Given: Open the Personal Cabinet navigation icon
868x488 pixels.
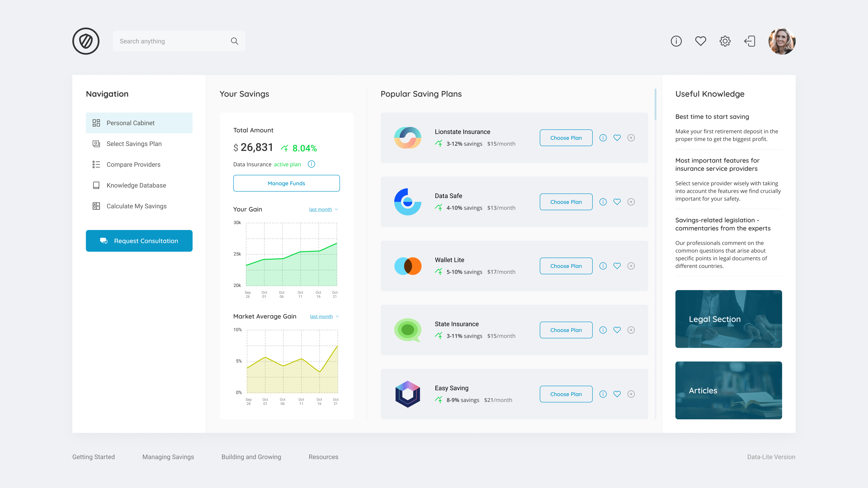Looking at the screenshot, I should [x=96, y=123].
